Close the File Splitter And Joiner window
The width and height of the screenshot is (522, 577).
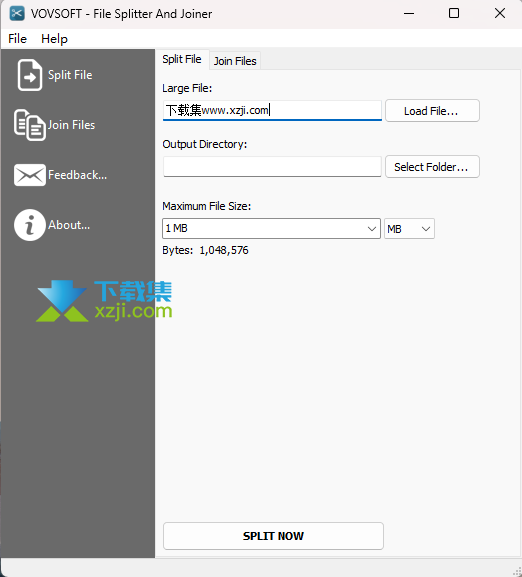coord(500,14)
